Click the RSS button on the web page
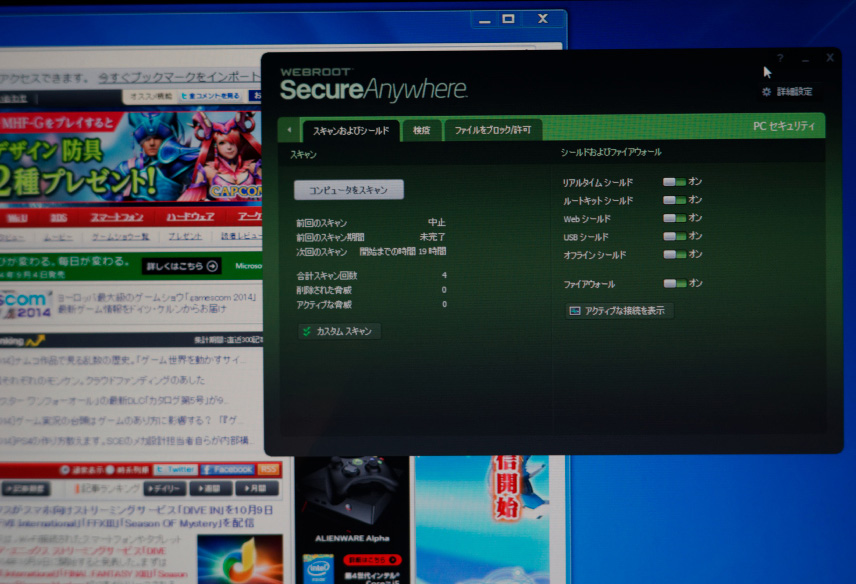856x584 pixels. coord(268,469)
